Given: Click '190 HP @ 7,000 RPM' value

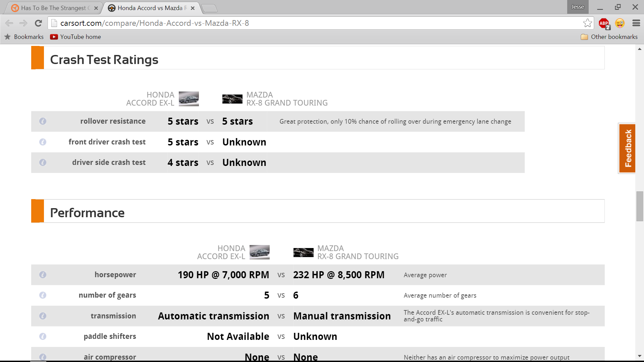Looking at the screenshot, I should pyautogui.click(x=223, y=275).
